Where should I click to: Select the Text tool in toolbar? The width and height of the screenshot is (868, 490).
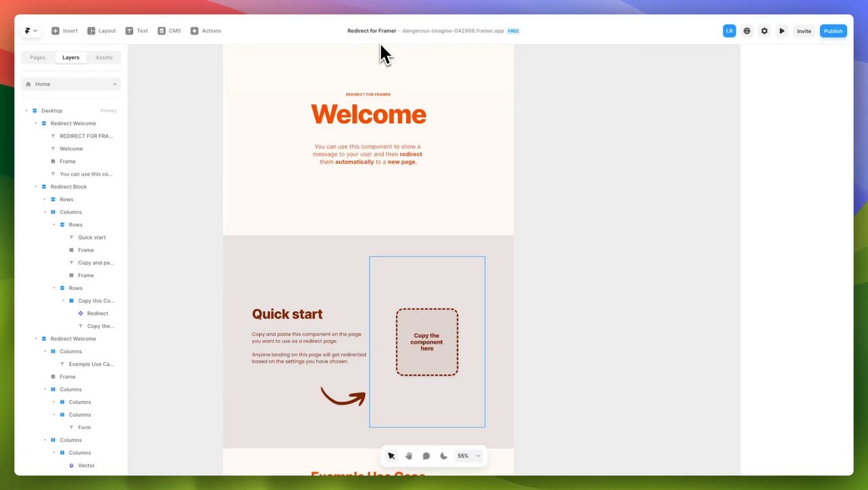[x=136, y=30]
